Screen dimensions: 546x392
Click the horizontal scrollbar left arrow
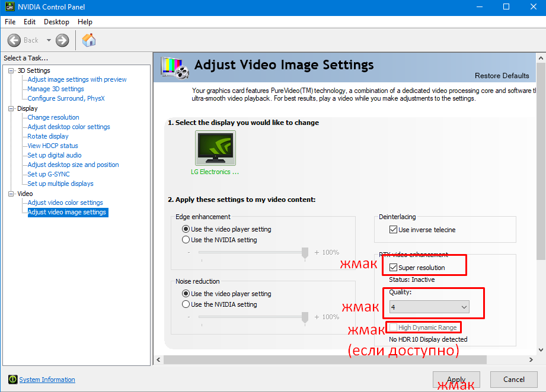click(158, 359)
